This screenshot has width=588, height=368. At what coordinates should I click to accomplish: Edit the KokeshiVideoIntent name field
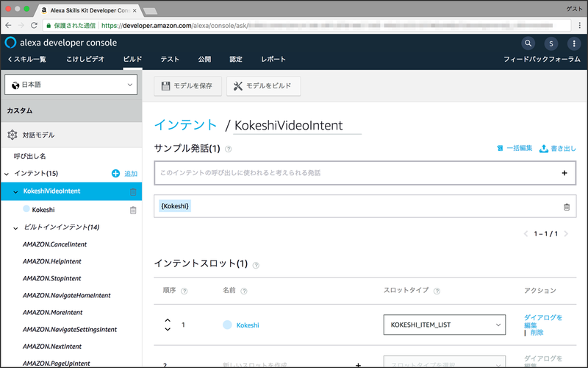tap(298, 125)
